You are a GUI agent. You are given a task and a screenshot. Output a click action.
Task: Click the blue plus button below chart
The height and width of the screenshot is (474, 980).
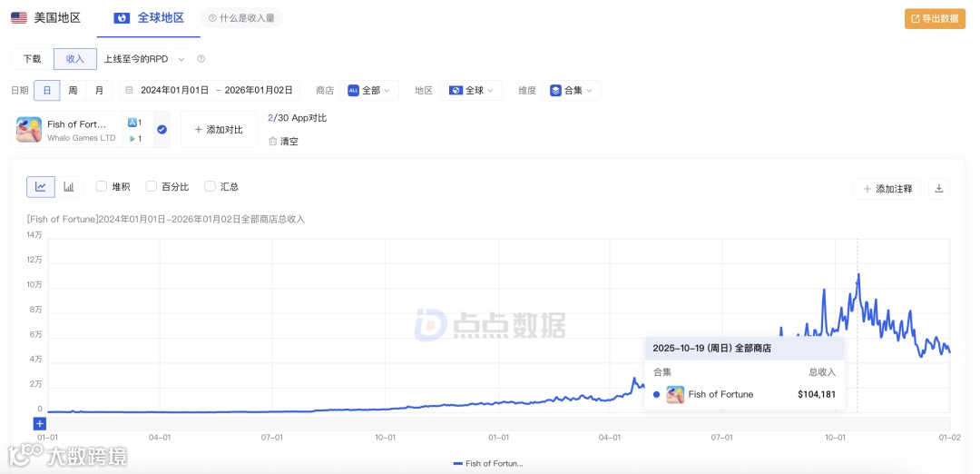coord(40,424)
